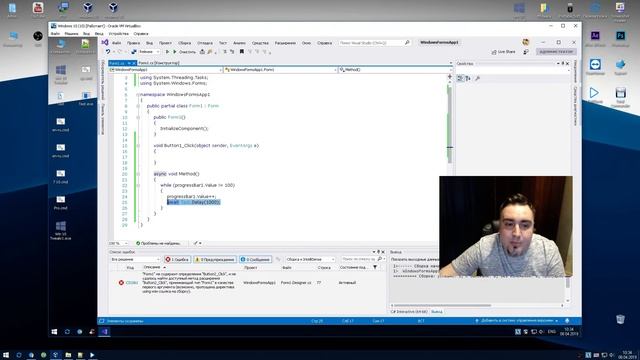Open the Build + IntelliSense dropdown
This screenshot has height=360, width=640.
coord(310,259)
